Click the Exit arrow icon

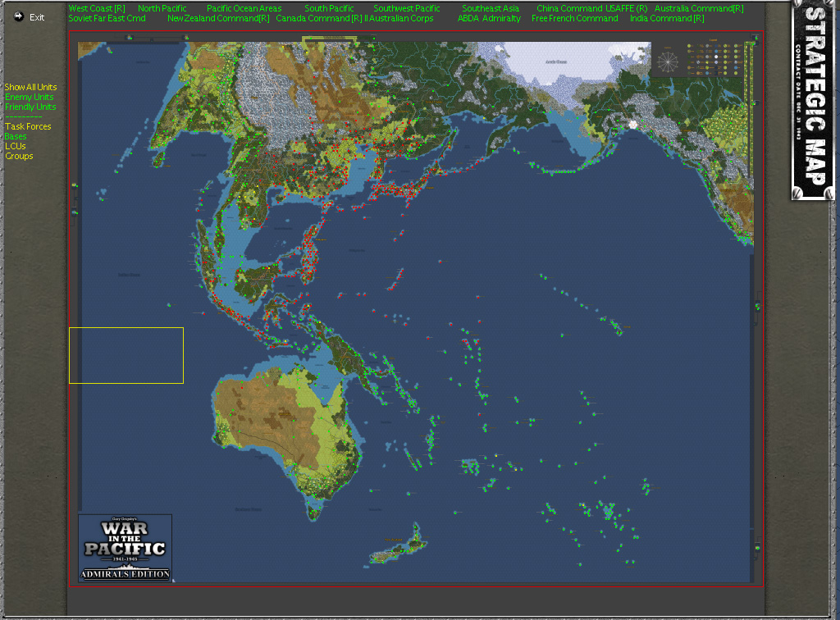click(17, 16)
